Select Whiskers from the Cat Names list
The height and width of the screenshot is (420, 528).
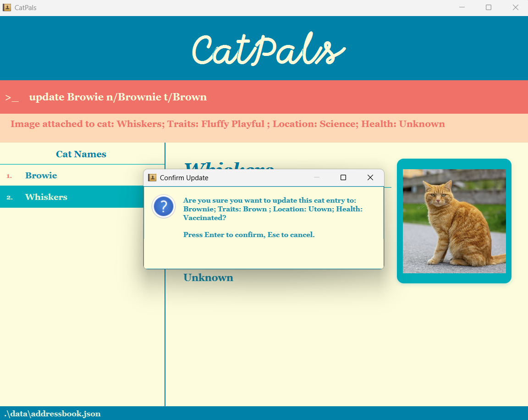[x=46, y=197]
